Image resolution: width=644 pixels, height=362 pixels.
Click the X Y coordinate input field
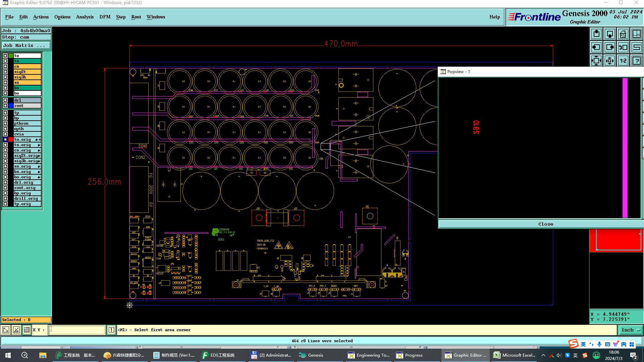77,330
